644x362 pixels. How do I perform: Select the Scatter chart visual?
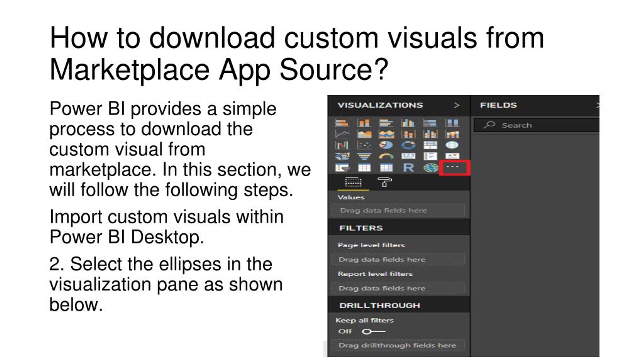click(x=364, y=145)
